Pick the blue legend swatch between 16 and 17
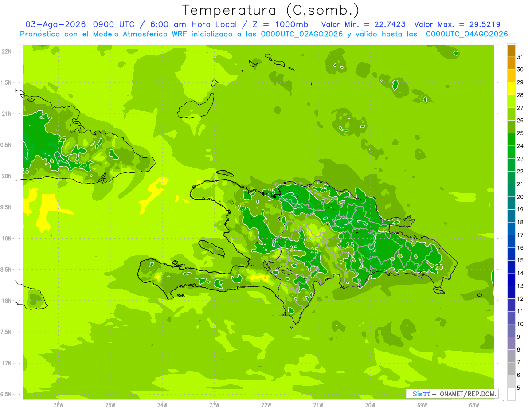Image resolution: width=532 pixels, height=411 pixels. click(x=511, y=242)
